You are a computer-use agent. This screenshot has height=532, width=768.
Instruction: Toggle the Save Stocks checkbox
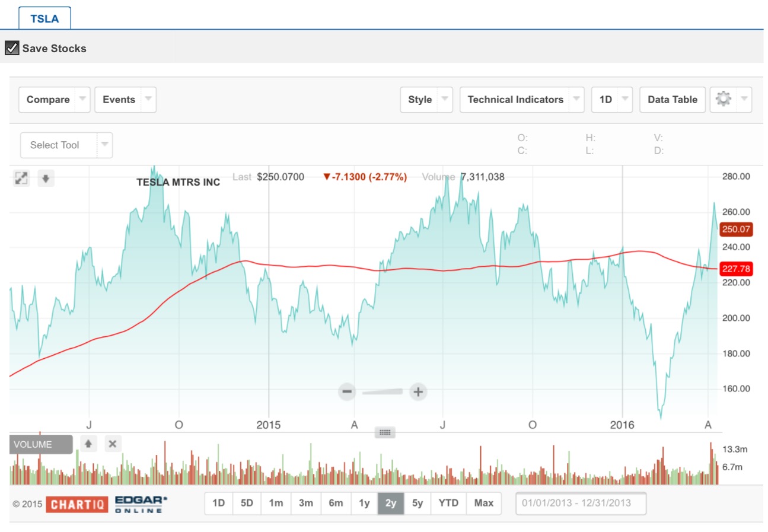click(12, 48)
